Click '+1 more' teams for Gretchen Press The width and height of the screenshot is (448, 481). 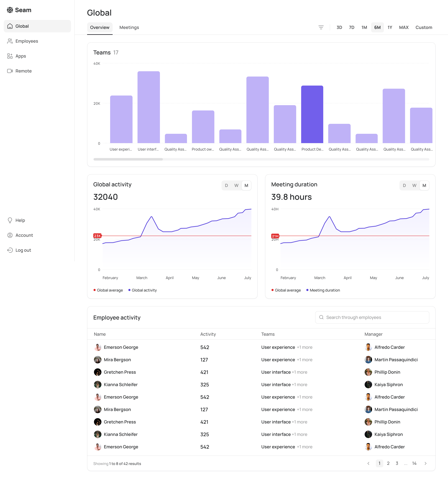click(x=299, y=372)
